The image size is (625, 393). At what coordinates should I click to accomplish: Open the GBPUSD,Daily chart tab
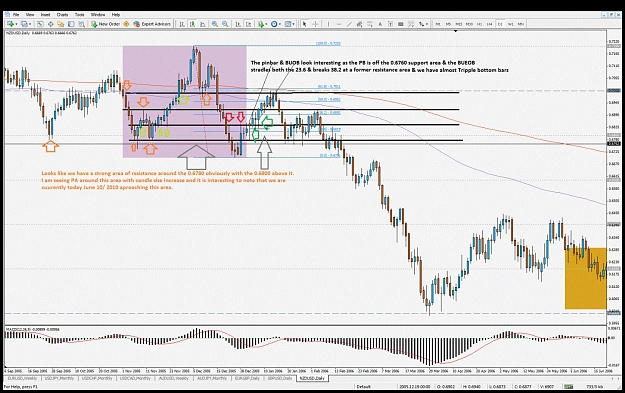click(x=279, y=378)
